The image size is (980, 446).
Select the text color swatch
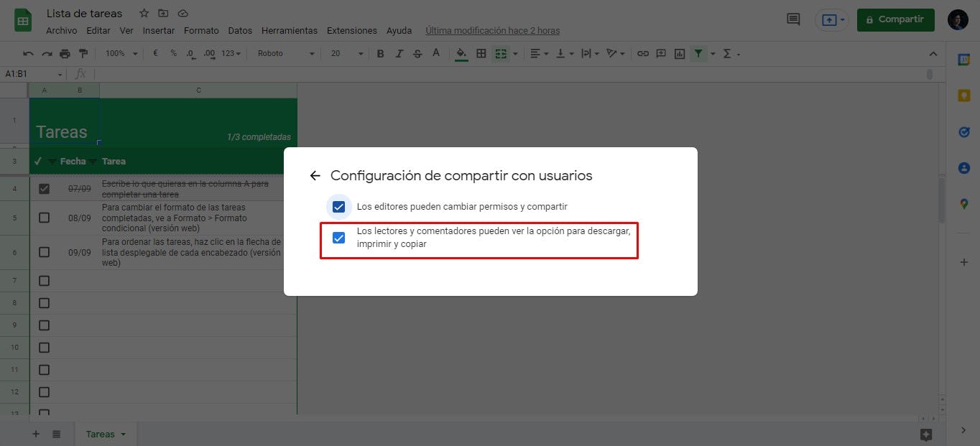point(435,53)
